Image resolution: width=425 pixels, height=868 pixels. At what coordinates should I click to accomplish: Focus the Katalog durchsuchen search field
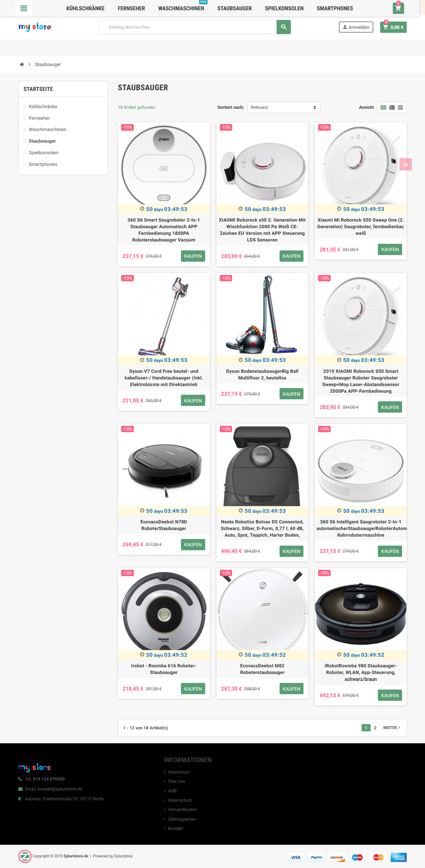tap(188, 27)
